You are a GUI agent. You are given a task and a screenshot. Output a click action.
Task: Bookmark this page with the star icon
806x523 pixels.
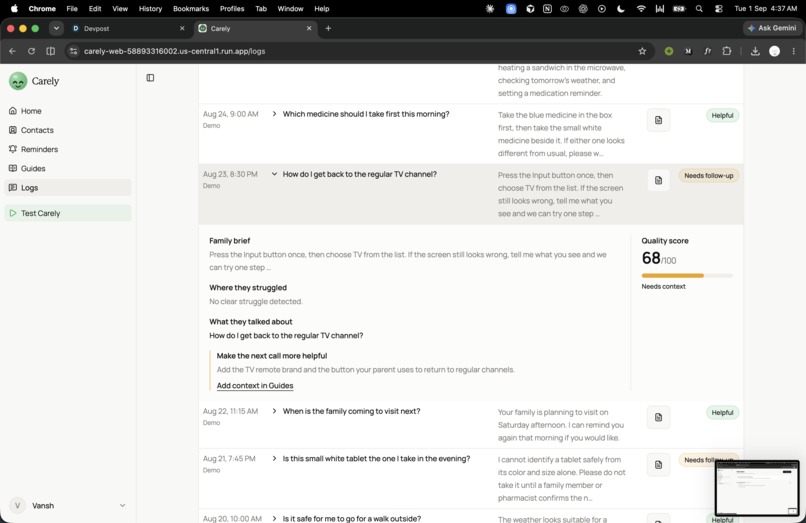(x=642, y=51)
